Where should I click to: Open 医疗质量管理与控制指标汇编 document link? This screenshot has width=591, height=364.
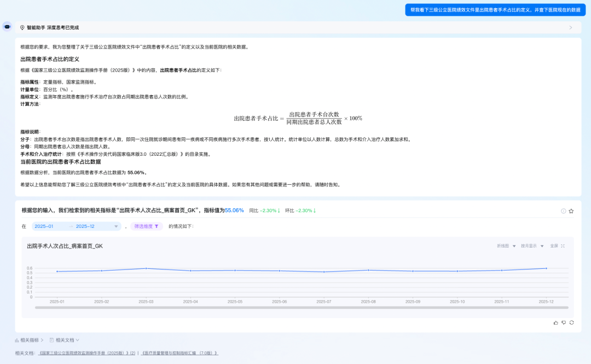[x=179, y=353]
